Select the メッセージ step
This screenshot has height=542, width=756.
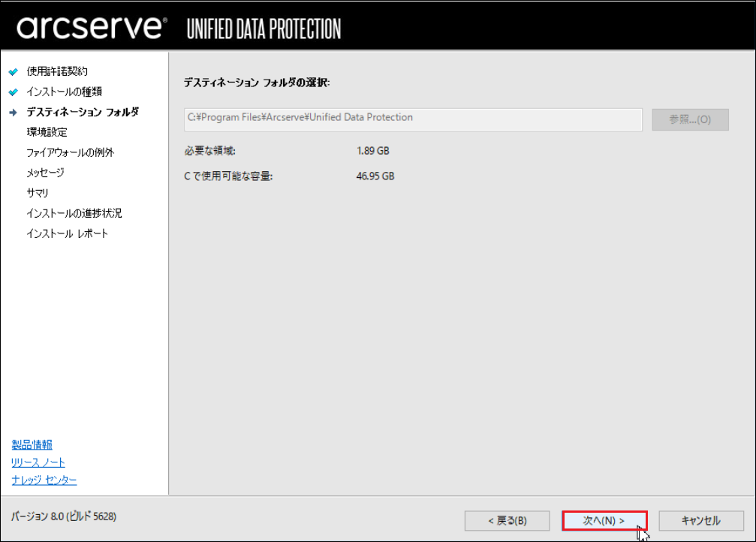click(45, 173)
